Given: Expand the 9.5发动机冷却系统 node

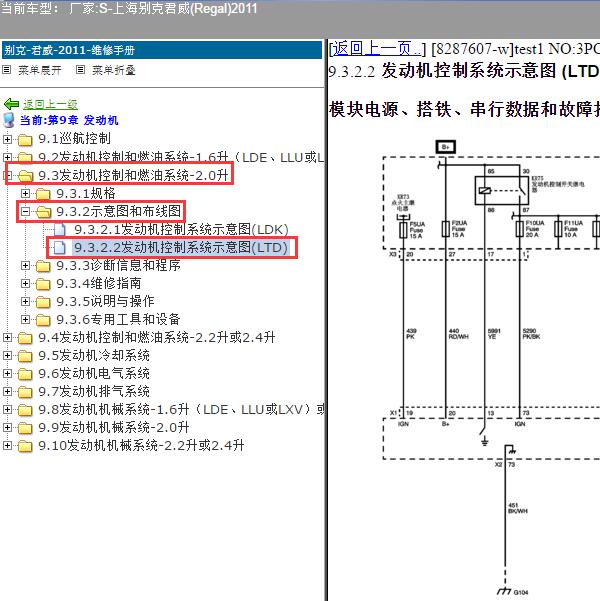Looking at the screenshot, I should 7,355.
